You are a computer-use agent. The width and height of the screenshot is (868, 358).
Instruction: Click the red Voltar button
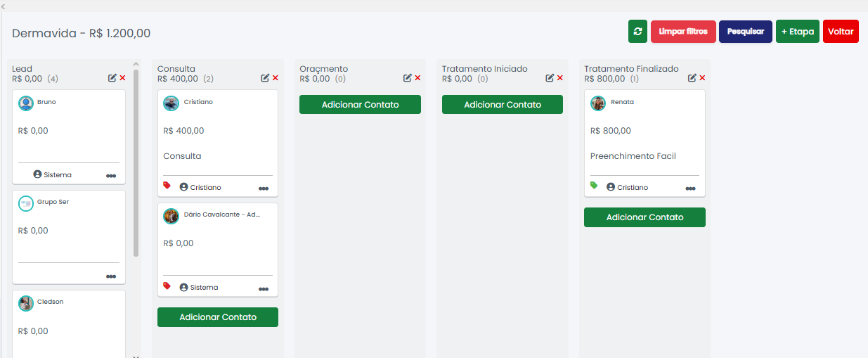point(841,32)
